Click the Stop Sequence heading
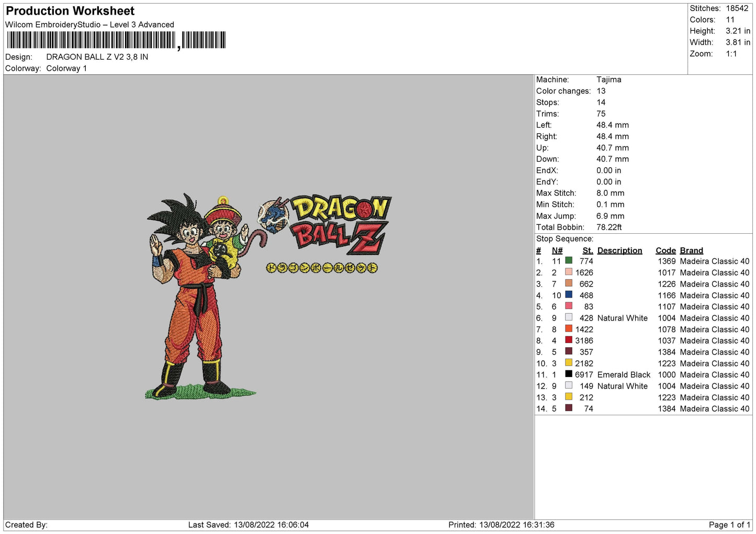This screenshot has height=534, width=756. (565, 238)
